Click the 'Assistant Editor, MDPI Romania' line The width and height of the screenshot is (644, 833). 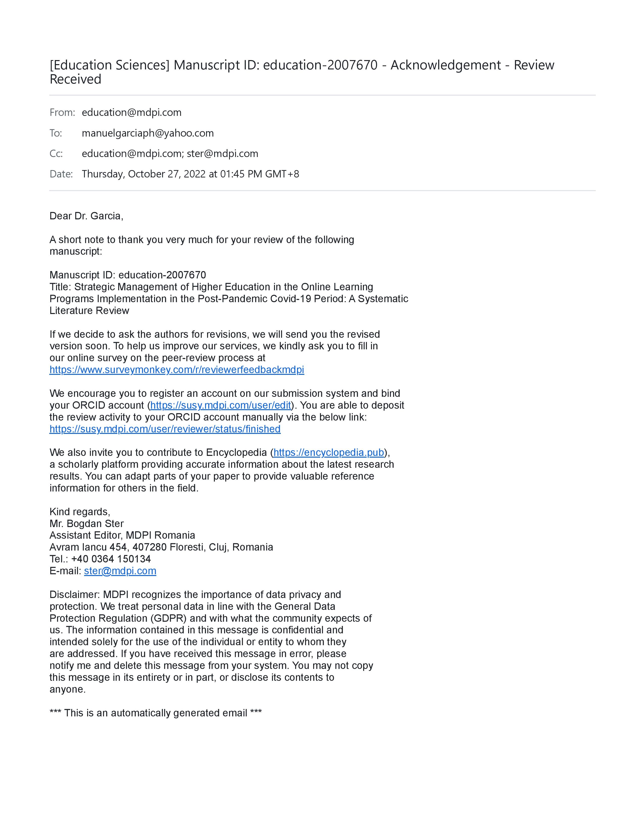point(122,535)
